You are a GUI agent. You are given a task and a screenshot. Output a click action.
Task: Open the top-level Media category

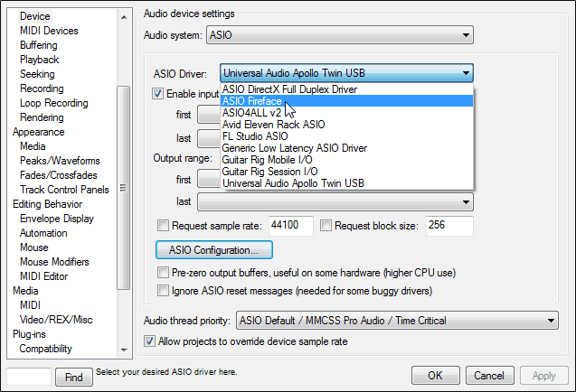click(x=25, y=291)
